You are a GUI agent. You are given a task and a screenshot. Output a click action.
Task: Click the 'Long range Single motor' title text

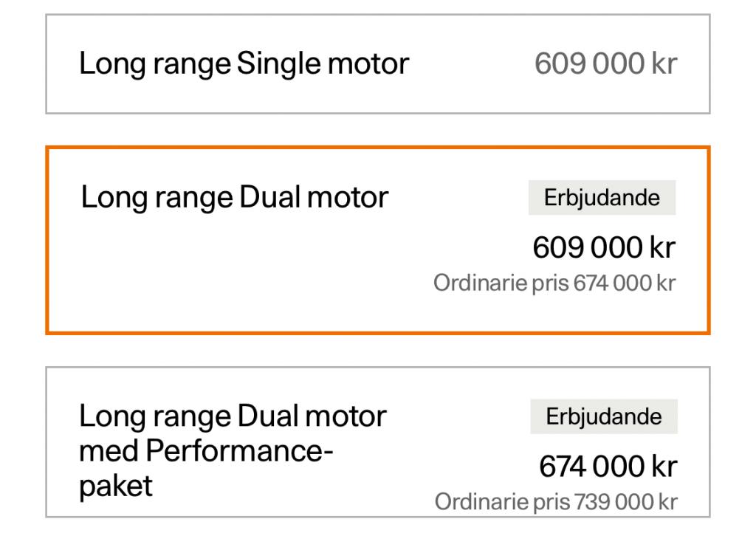point(244,64)
